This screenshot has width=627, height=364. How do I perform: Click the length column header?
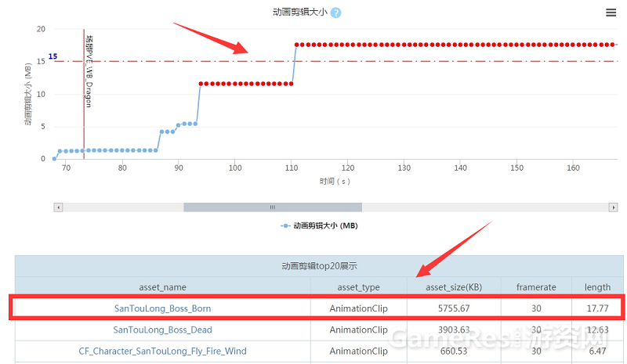pos(597,287)
